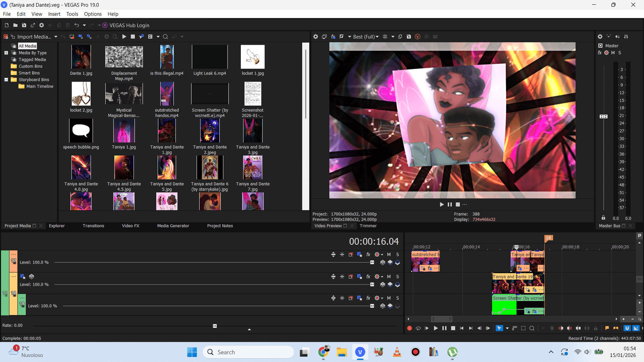Viewport: 644px width, 362px height.
Task: Solo the Master bus
Action: click(620, 53)
